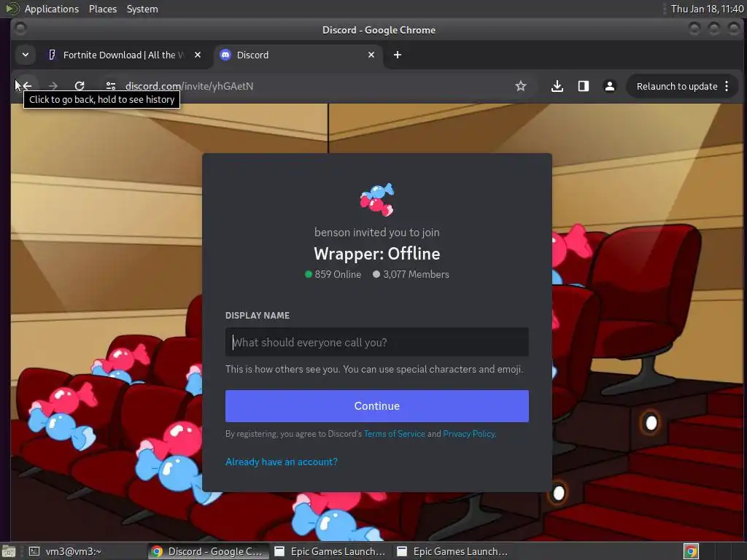Click the address bar URL discord.com/invite

pyautogui.click(x=189, y=86)
